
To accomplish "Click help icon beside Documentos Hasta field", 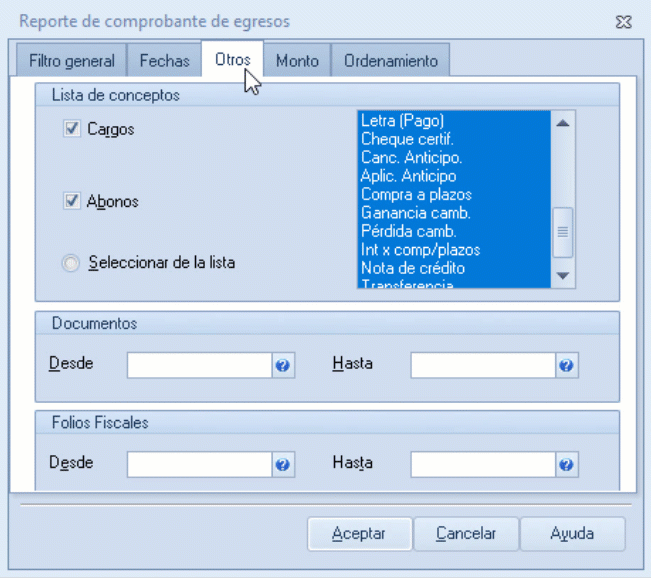I will (567, 366).
